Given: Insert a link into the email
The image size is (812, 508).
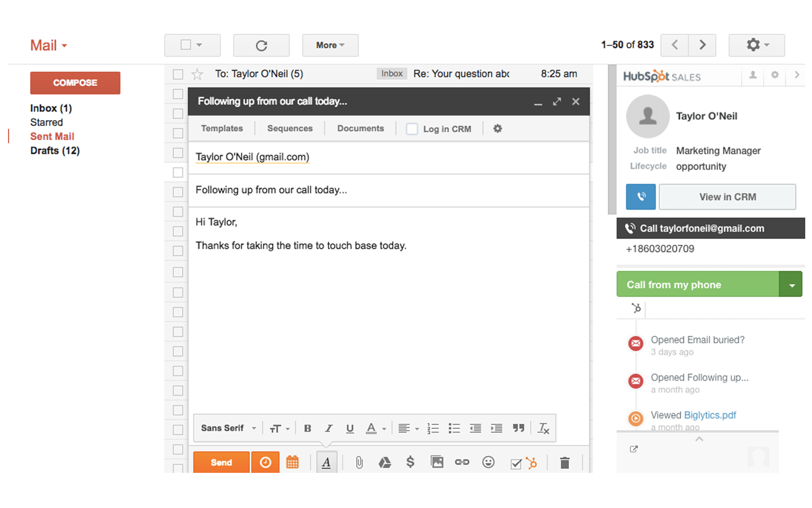Looking at the screenshot, I should click(x=462, y=462).
